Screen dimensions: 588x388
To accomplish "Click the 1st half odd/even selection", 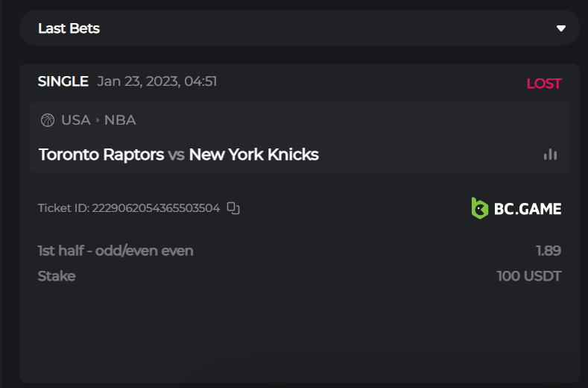I will [116, 251].
